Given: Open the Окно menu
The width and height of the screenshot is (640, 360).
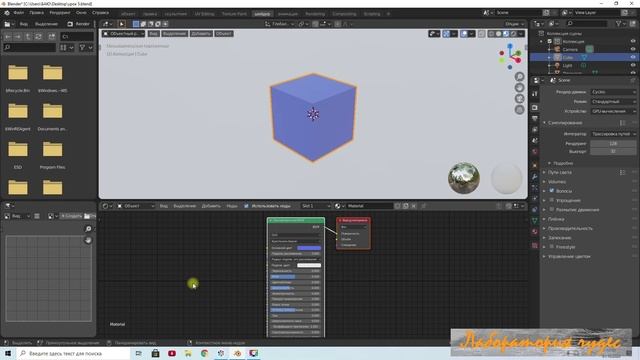Looking at the screenshot, I should pyautogui.click(x=81, y=13).
